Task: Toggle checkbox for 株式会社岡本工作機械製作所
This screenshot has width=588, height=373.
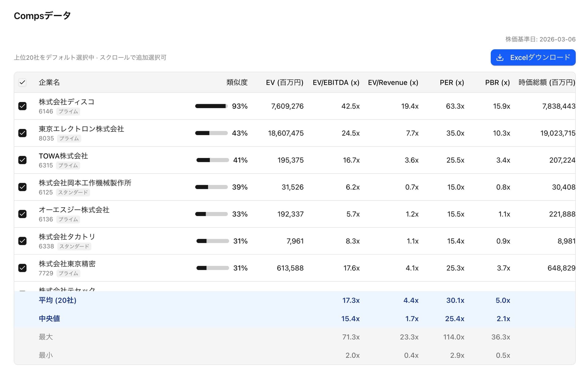Action: [22, 187]
